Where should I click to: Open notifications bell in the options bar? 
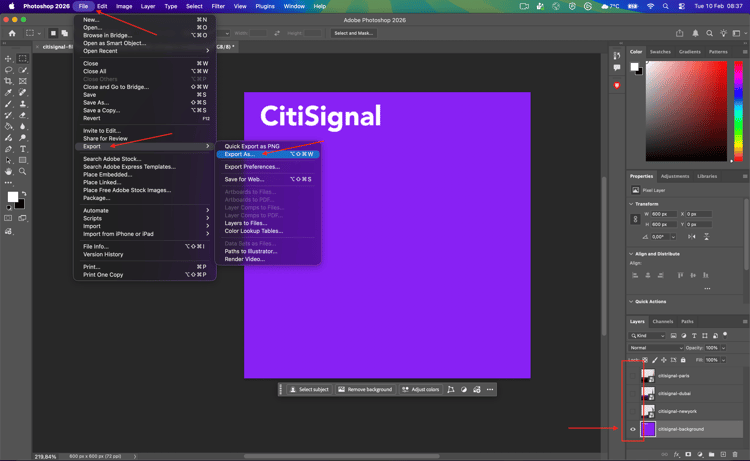point(695,33)
